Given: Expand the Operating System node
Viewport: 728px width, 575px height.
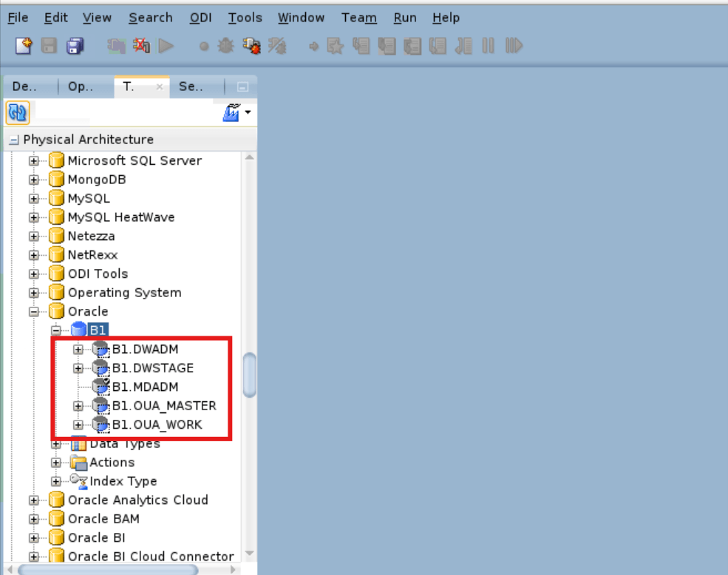Looking at the screenshot, I should 34,293.
